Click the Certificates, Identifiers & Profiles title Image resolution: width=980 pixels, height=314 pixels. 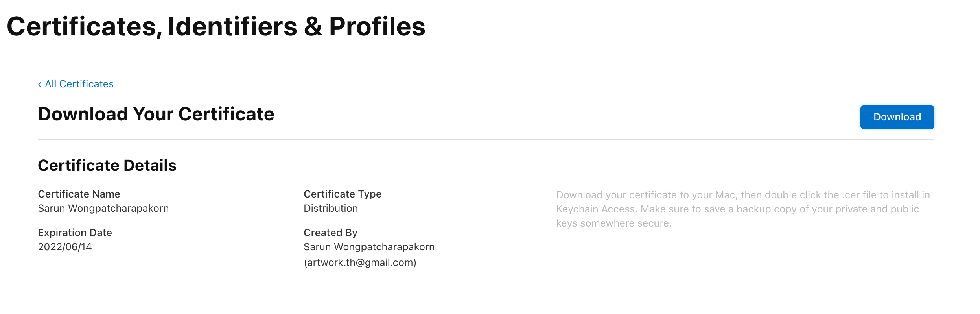216,27
